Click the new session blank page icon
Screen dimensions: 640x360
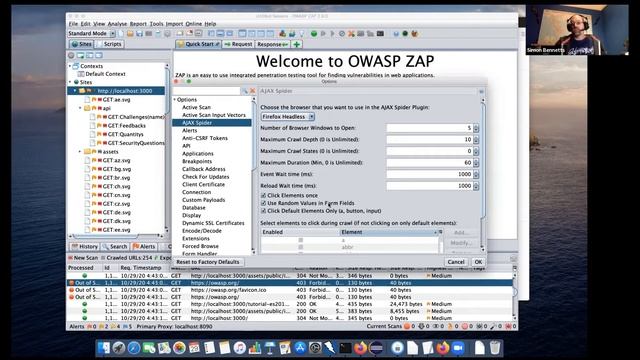tap(121, 34)
